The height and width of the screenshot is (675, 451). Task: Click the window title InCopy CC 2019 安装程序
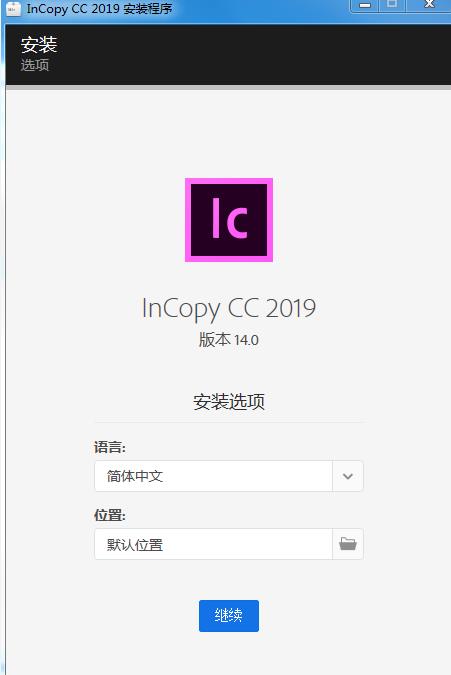point(99,9)
